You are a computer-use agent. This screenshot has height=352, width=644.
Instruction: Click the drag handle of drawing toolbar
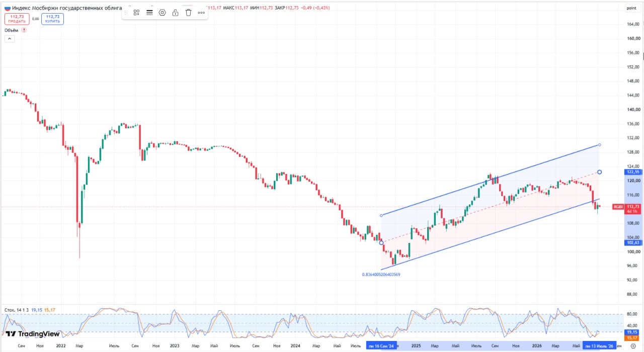(x=126, y=13)
